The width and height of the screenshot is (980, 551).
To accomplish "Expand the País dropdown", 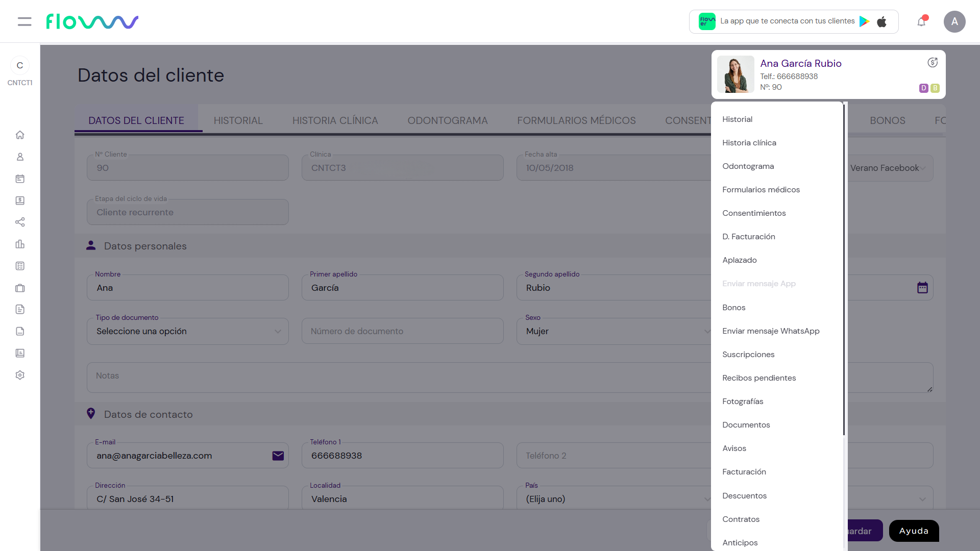I will coord(612,499).
